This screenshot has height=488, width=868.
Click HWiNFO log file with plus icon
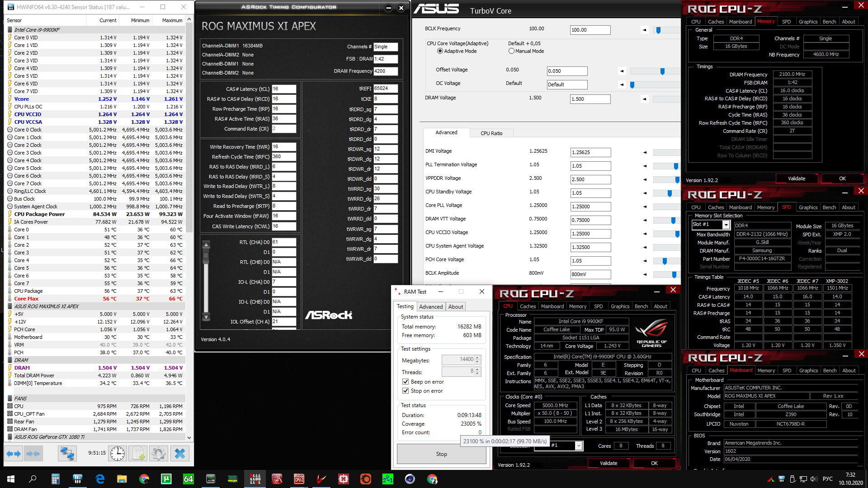[138, 454]
